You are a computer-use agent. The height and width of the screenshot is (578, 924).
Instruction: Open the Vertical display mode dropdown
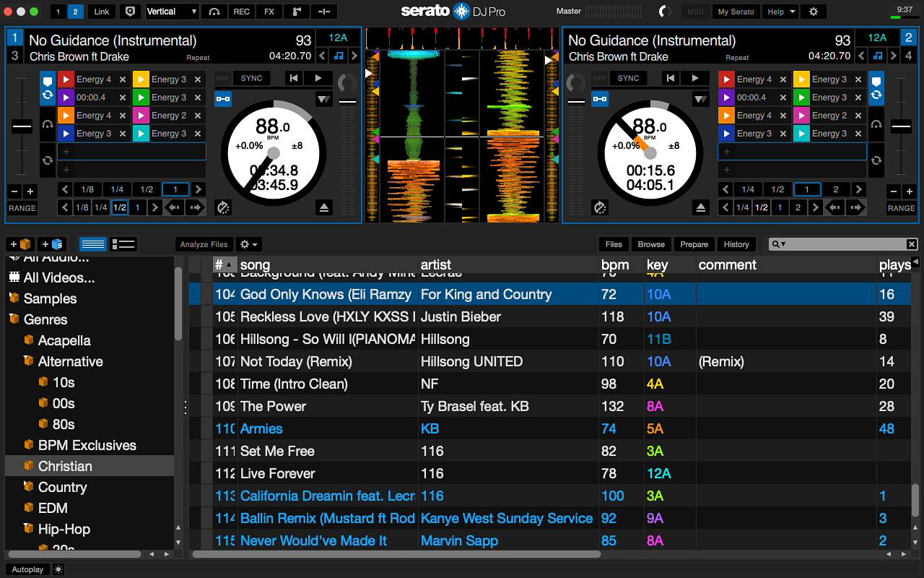click(x=171, y=11)
